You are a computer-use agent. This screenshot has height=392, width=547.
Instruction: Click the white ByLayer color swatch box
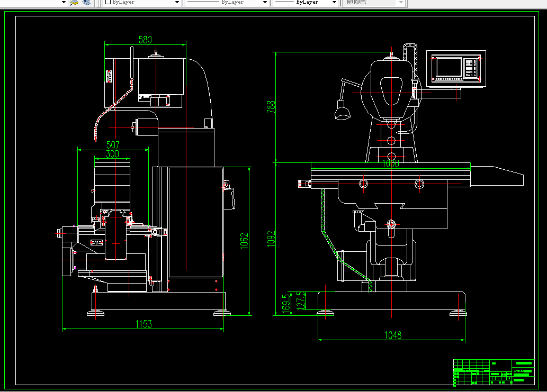tap(108, 2)
